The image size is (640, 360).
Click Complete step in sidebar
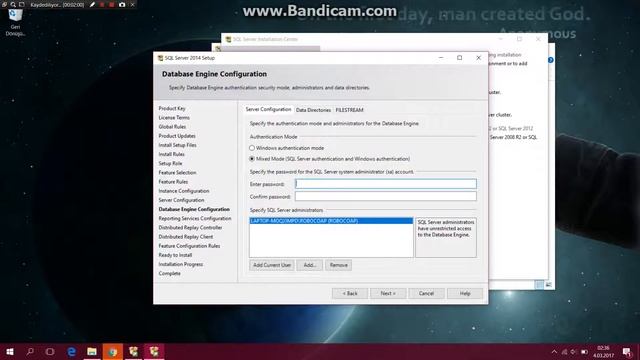(x=169, y=273)
